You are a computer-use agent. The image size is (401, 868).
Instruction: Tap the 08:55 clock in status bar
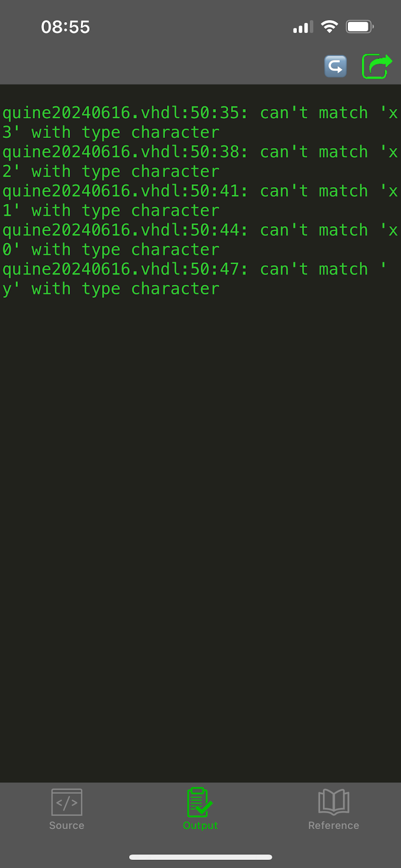coord(66,27)
